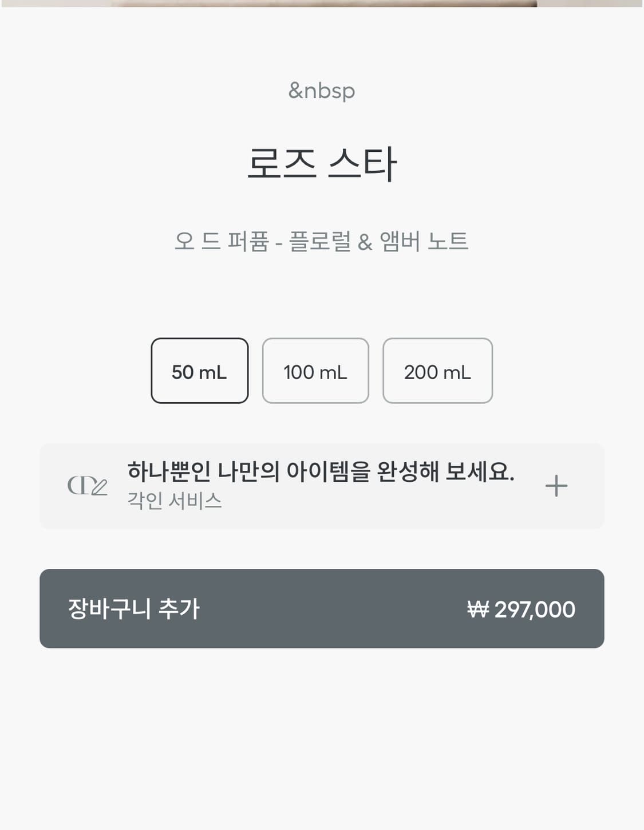
Task: Select the 50 mL size option
Action: [199, 371]
